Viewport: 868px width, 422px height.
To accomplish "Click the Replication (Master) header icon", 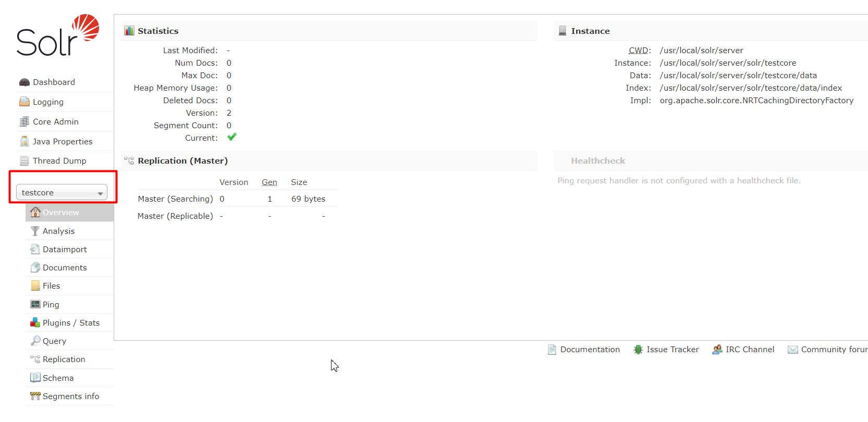I will (129, 160).
